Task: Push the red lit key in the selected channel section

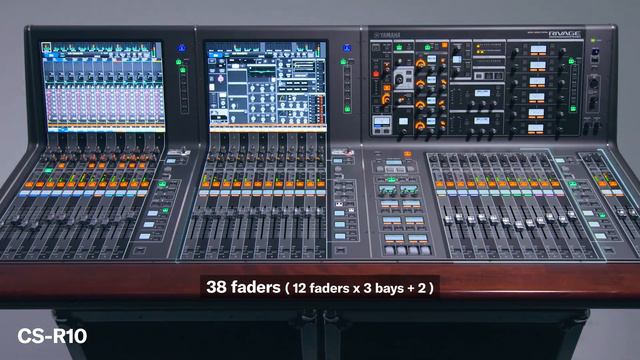Action: pos(376,74)
